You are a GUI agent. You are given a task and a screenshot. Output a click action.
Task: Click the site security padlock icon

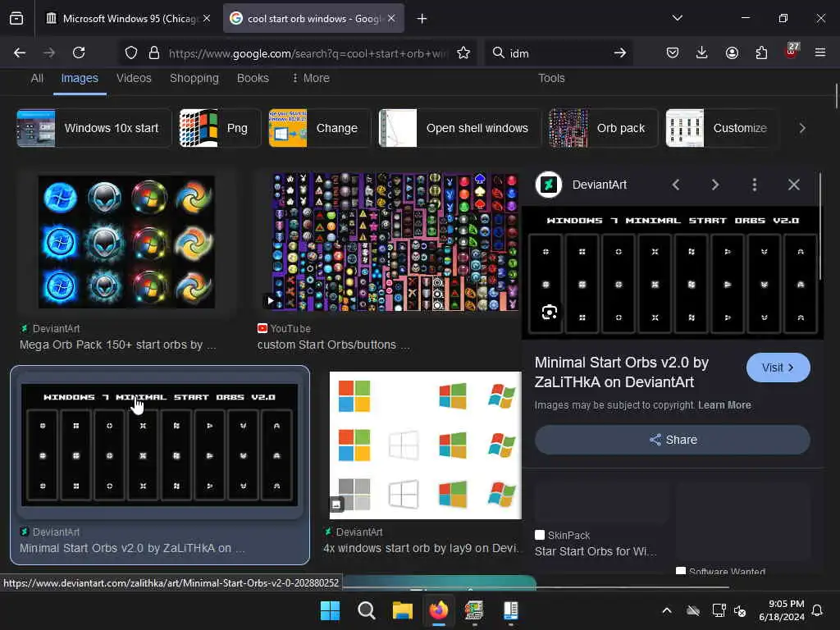(154, 52)
